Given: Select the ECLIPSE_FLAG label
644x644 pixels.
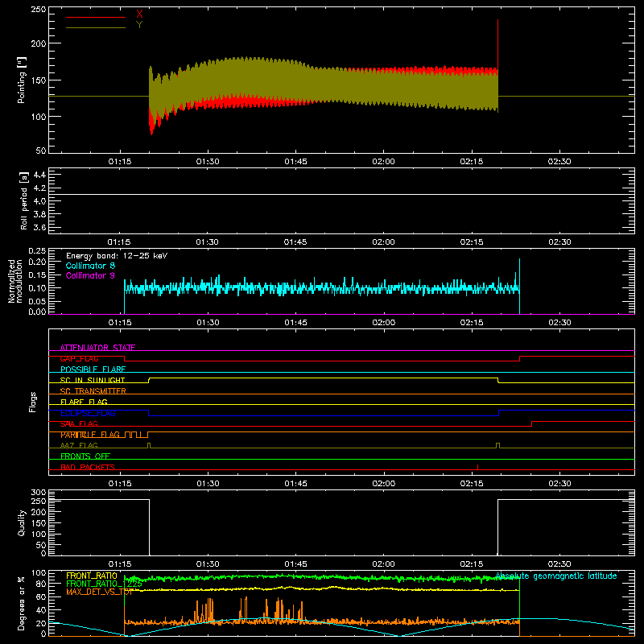Looking at the screenshot, I should coord(88,413).
